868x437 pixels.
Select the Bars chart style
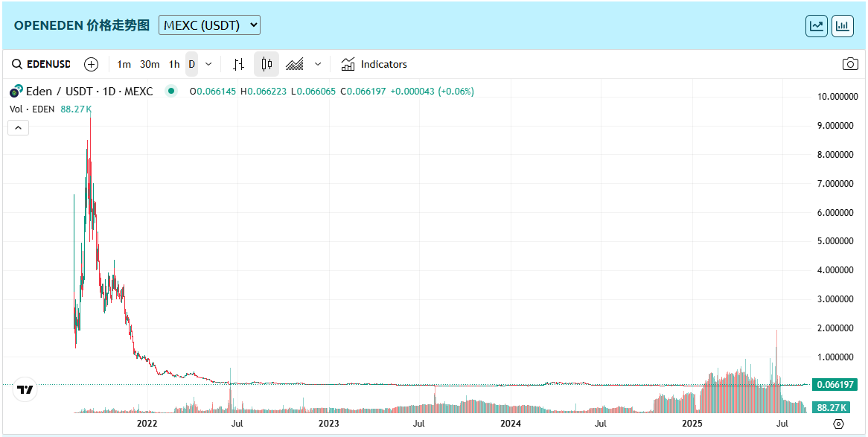[238, 64]
